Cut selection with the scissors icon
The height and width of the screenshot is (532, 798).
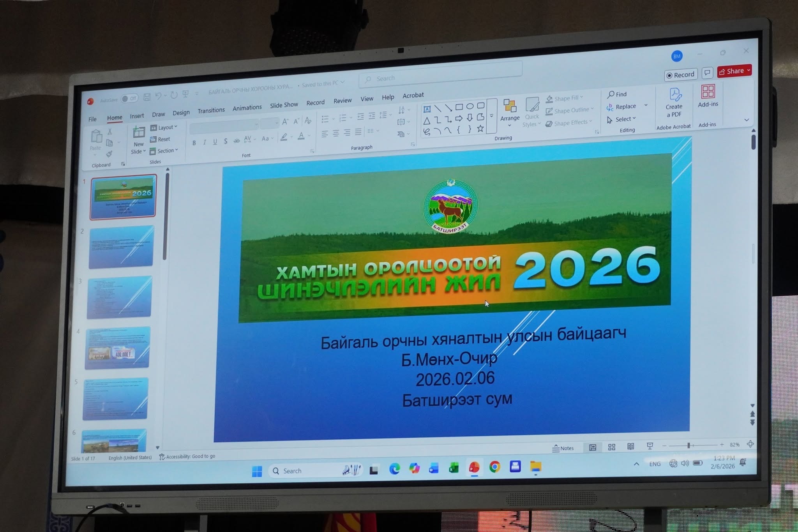coord(110,132)
